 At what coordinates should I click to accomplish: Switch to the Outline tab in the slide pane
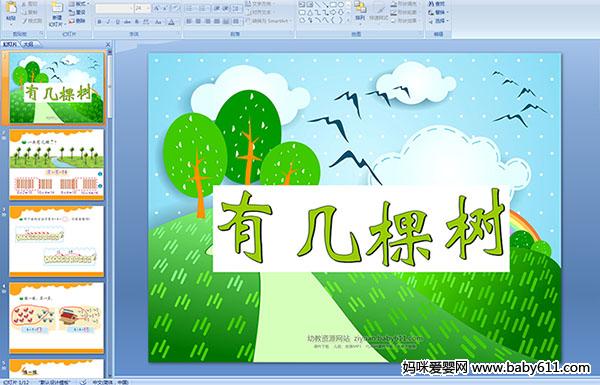(29, 44)
